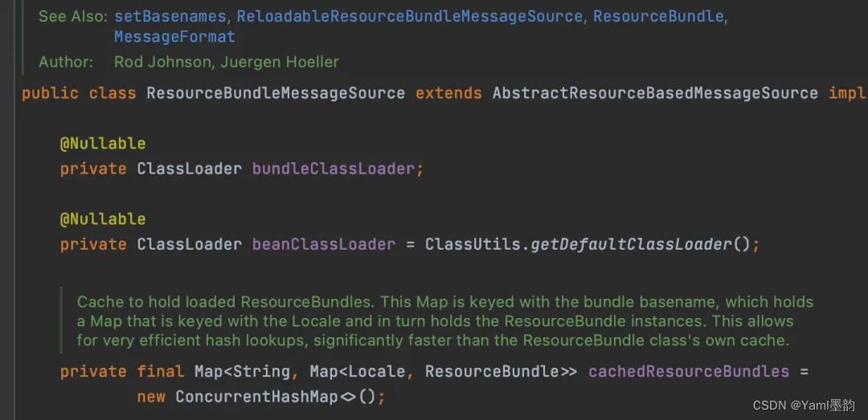Click the Map<String type declaration
The width and height of the screenshot is (868, 420).
pos(242,371)
